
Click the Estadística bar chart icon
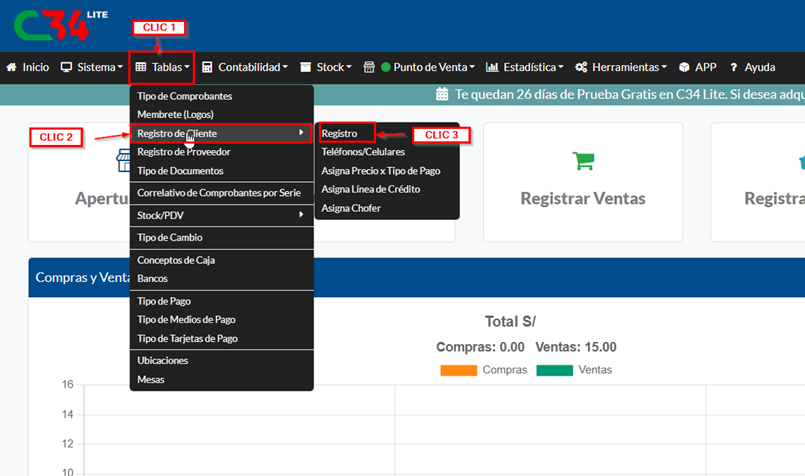492,67
